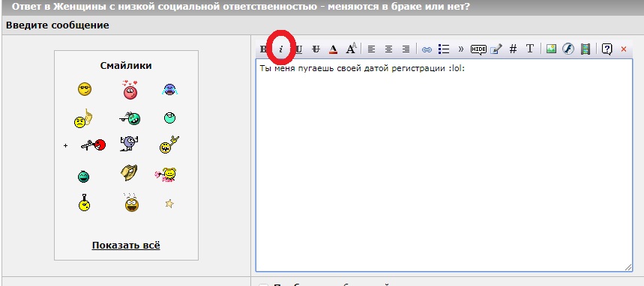This screenshot has width=644, height=286.
Task: Open the BBCode help question mark
Action: click(x=607, y=49)
